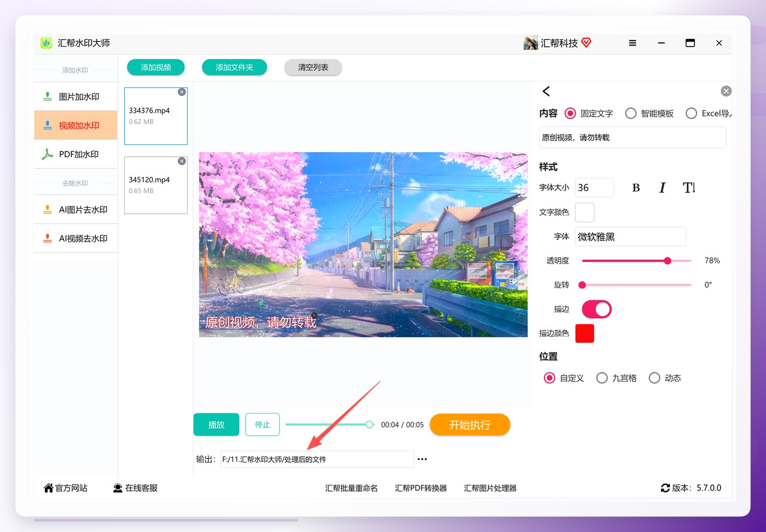
Task: Open 图片加水印 section
Action: (76, 97)
